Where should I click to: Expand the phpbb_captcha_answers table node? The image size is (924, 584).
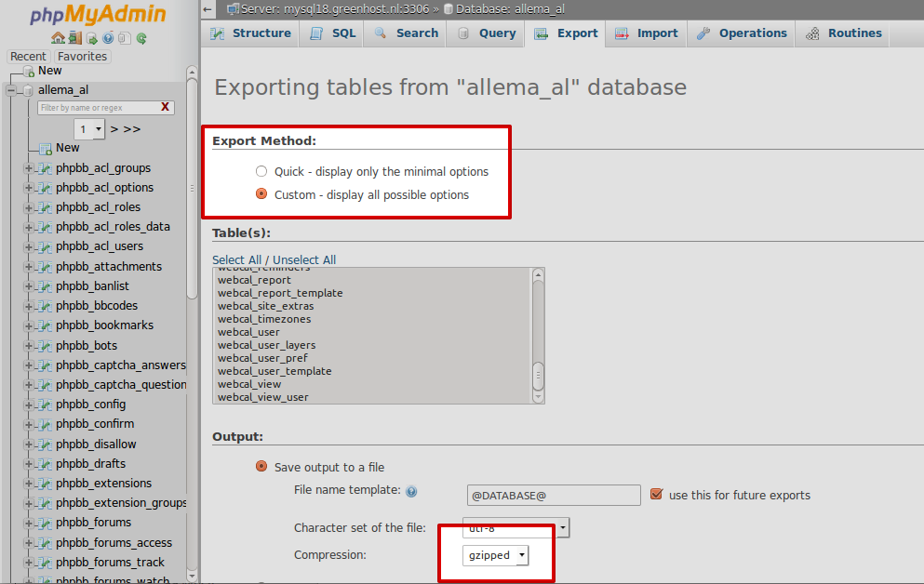click(28, 365)
